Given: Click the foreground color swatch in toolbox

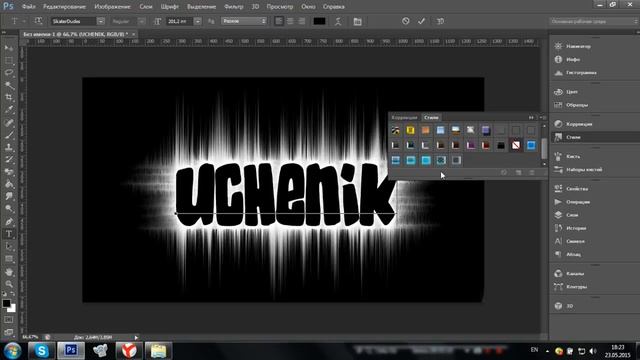Looking at the screenshot, I should pos(6,303).
